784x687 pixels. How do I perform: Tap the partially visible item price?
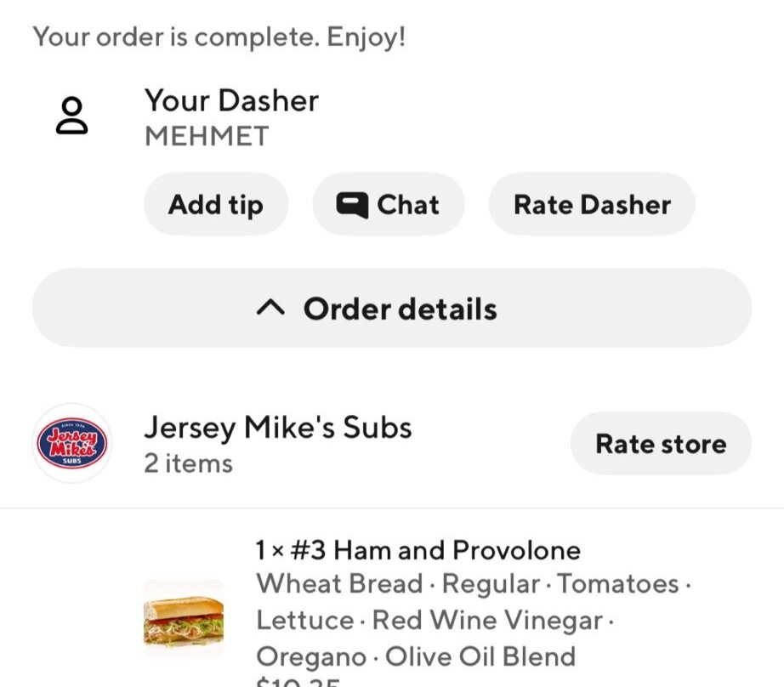click(298, 682)
